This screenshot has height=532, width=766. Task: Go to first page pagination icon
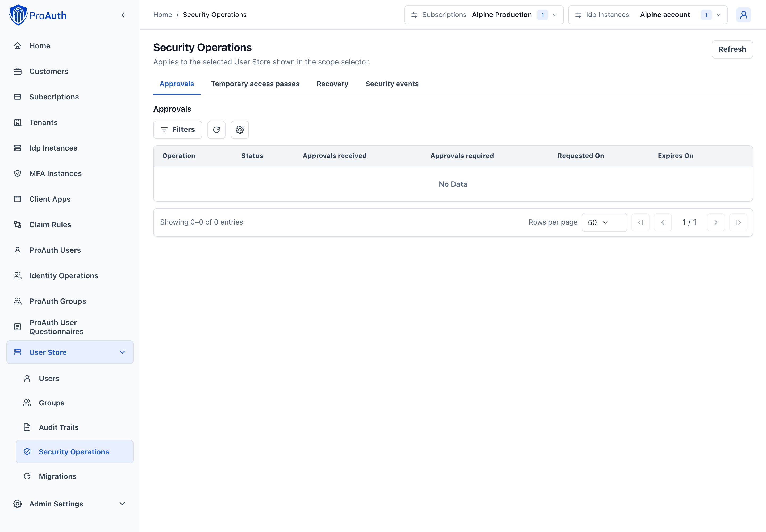point(640,222)
